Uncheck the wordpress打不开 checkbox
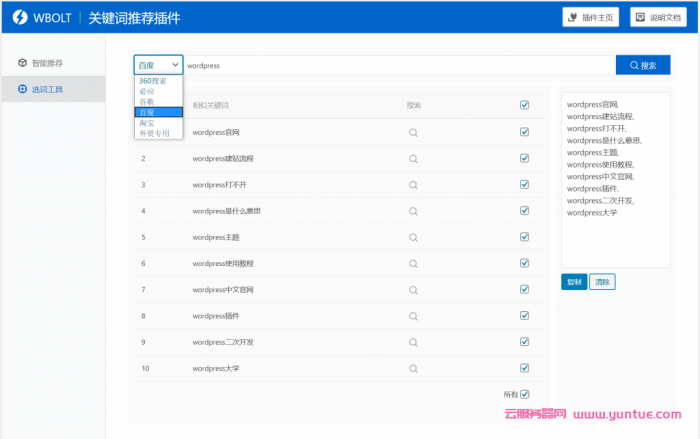The width and height of the screenshot is (700, 439). (x=524, y=184)
